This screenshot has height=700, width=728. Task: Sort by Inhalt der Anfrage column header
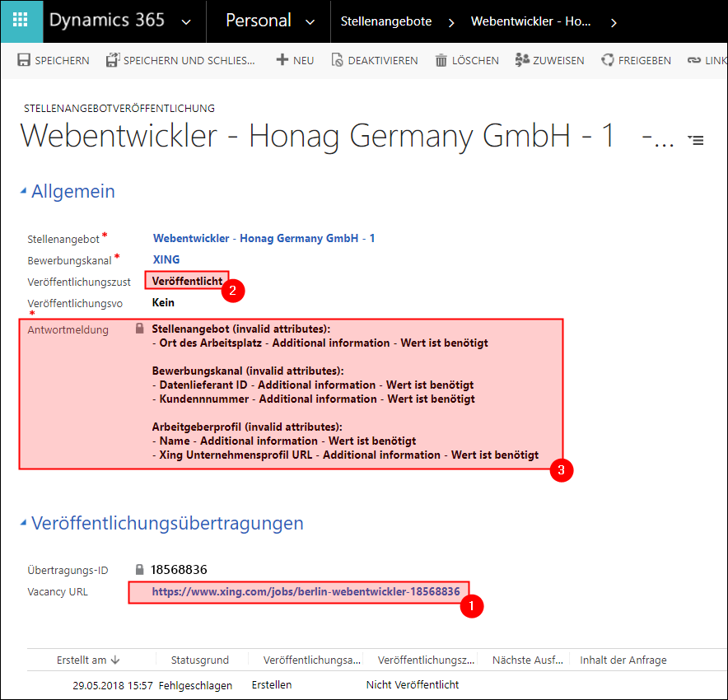click(x=623, y=660)
